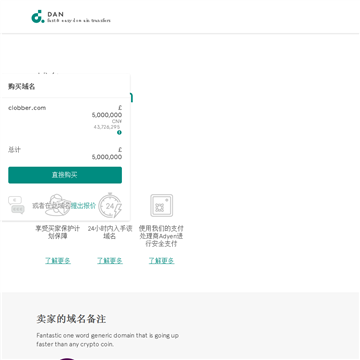Click the 24小时内入手该域名 caption
Viewport: 360px width, 360px height.
tap(110, 232)
